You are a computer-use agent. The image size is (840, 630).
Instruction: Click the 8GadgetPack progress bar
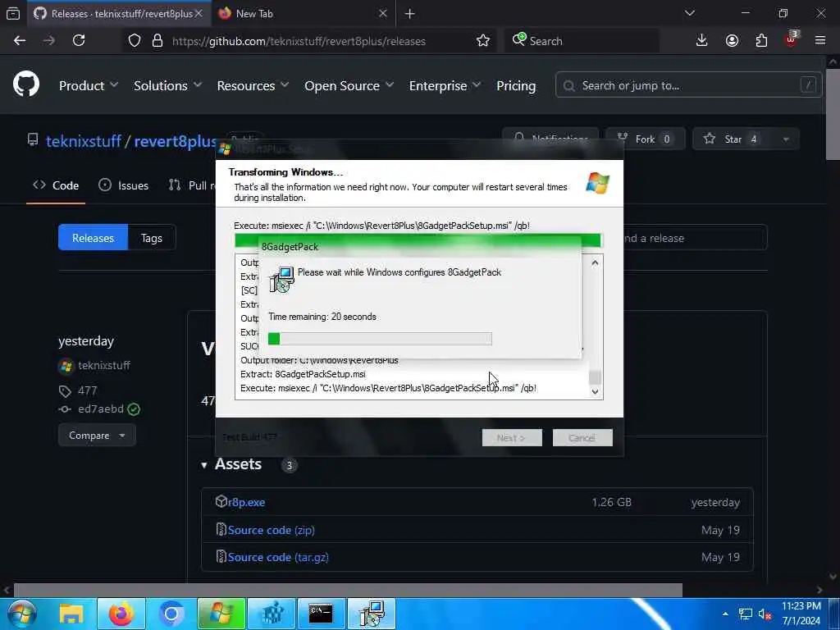pos(380,339)
